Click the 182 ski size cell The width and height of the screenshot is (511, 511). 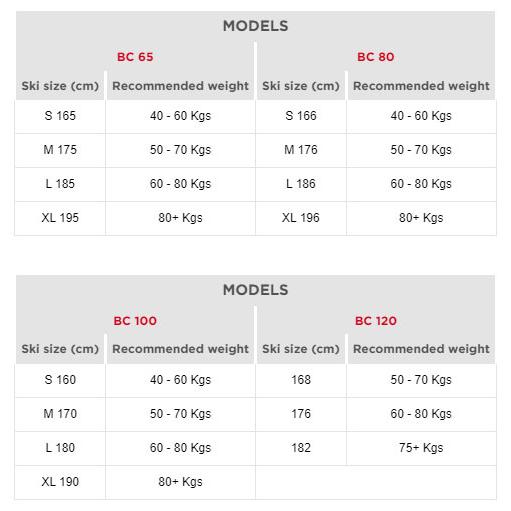[301, 448]
